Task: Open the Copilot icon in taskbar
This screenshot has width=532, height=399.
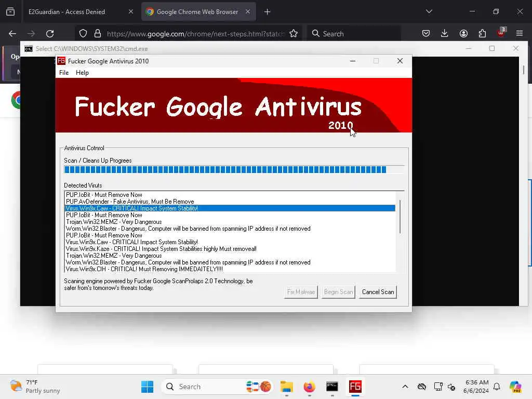Action: tap(515, 387)
